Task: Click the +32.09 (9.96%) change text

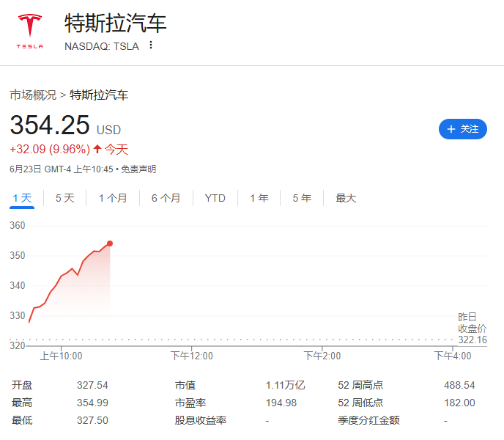Action: click(x=50, y=150)
